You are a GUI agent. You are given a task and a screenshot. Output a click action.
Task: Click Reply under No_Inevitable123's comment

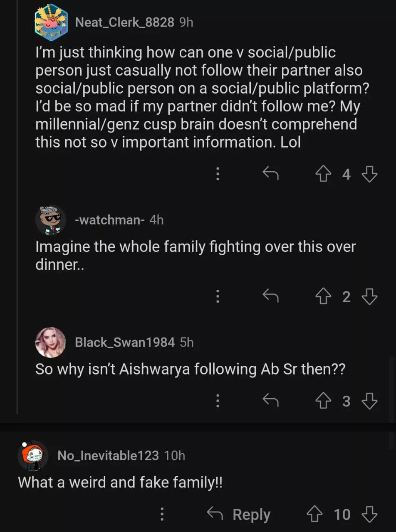[x=239, y=515]
